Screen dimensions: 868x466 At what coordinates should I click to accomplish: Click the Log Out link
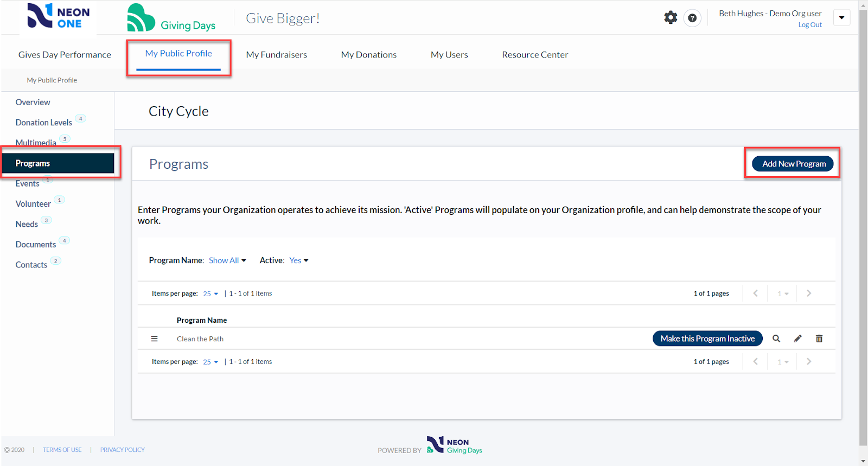(809, 25)
